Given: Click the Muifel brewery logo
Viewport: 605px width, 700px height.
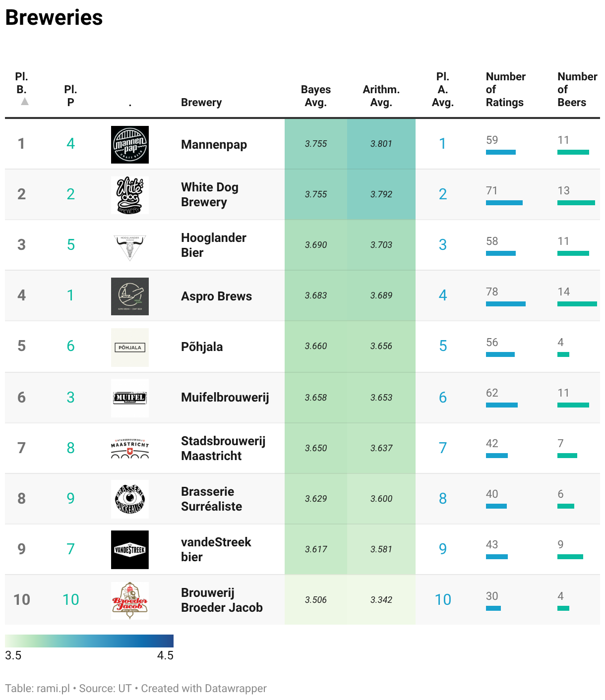Looking at the screenshot, I should pos(130,398).
